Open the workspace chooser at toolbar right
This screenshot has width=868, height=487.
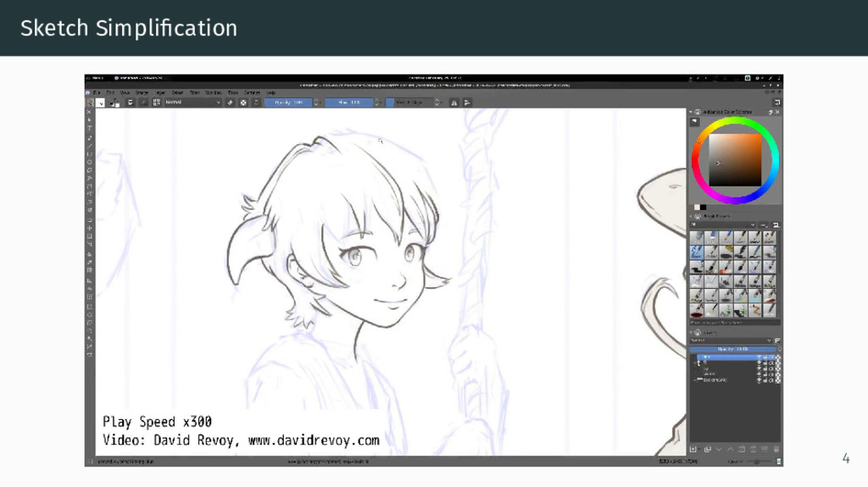click(x=776, y=102)
